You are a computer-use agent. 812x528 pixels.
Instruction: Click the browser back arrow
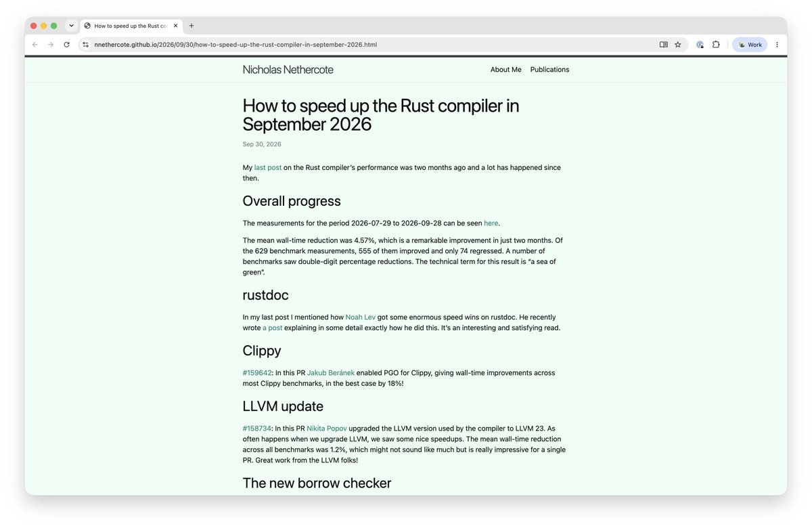click(35, 45)
